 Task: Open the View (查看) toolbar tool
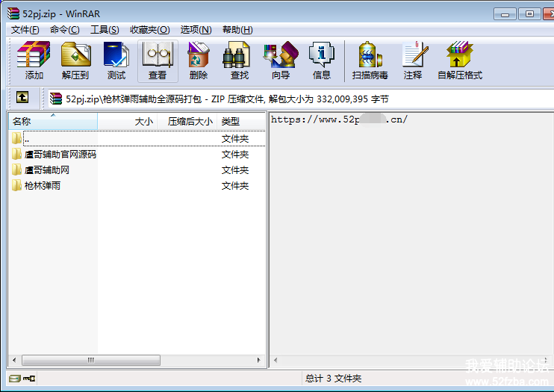coord(158,60)
